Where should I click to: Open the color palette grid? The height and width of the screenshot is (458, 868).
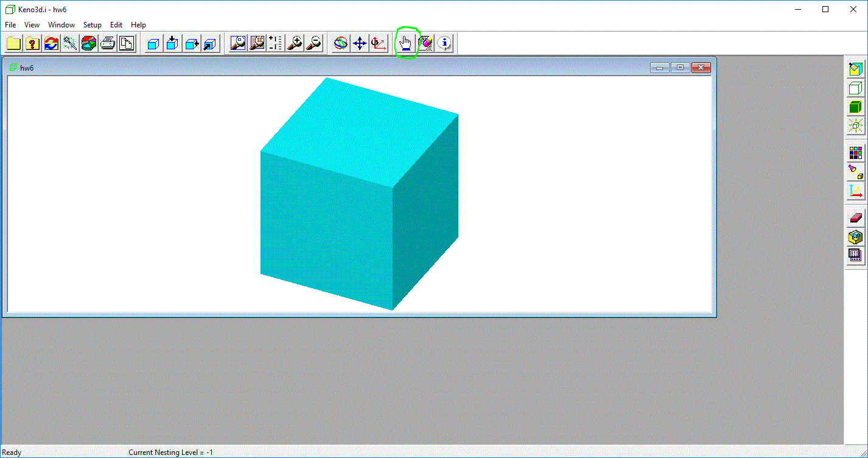[856, 153]
